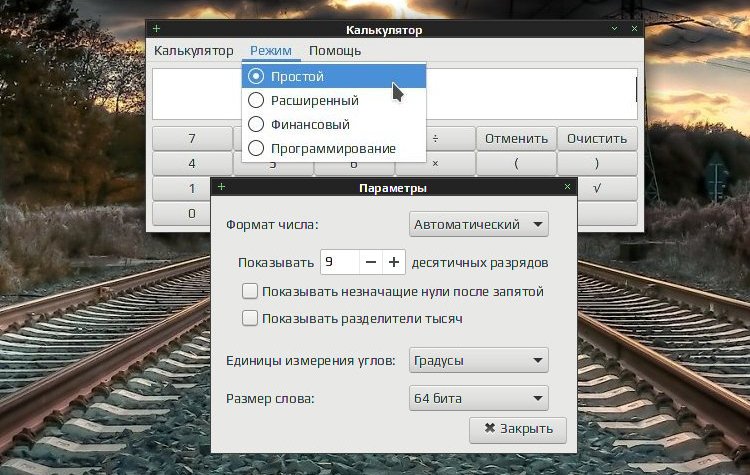Decrease decimal places with minus button
The width and height of the screenshot is (750, 475).
(x=371, y=262)
